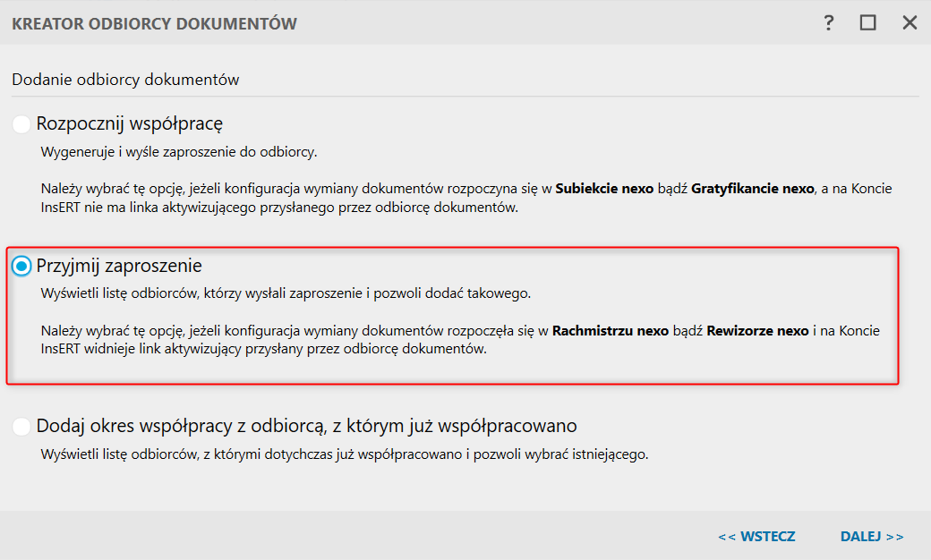The height and width of the screenshot is (560, 931).
Task: Click the Dodanie odbiorcy dokumentów heading
Action: point(125,80)
